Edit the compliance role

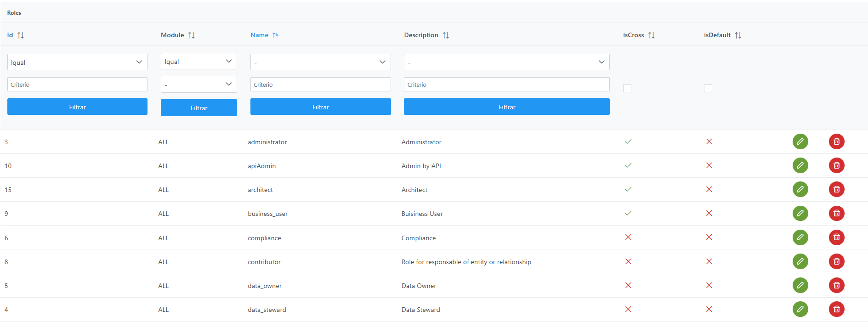(800, 237)
